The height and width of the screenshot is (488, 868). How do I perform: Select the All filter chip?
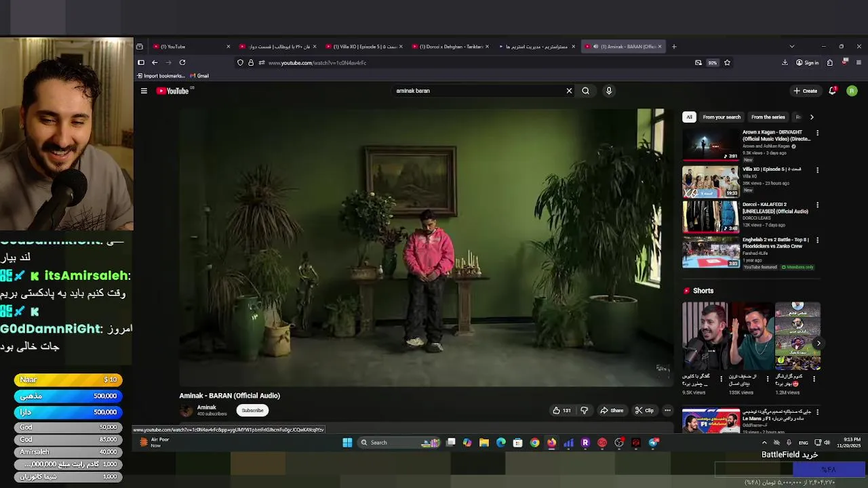(689, 117)
